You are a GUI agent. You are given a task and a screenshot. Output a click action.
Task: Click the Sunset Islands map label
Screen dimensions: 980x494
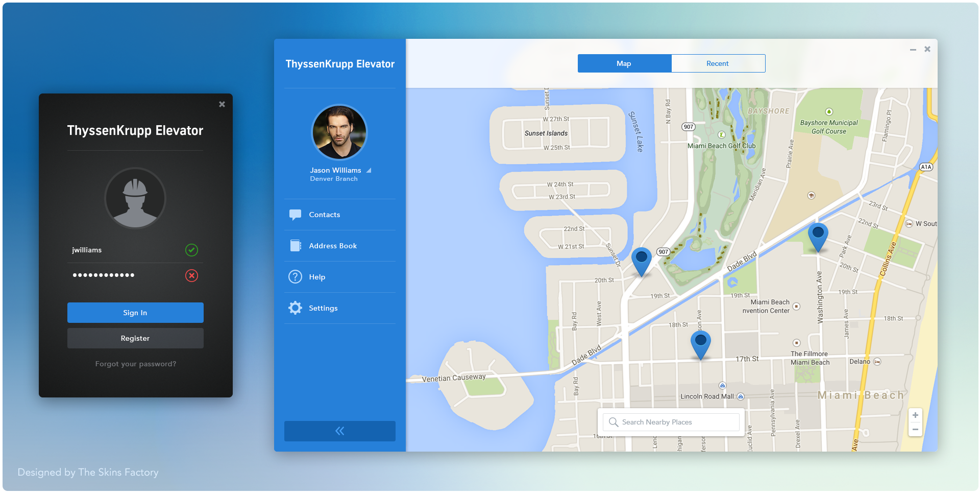[x=546, y=133]
